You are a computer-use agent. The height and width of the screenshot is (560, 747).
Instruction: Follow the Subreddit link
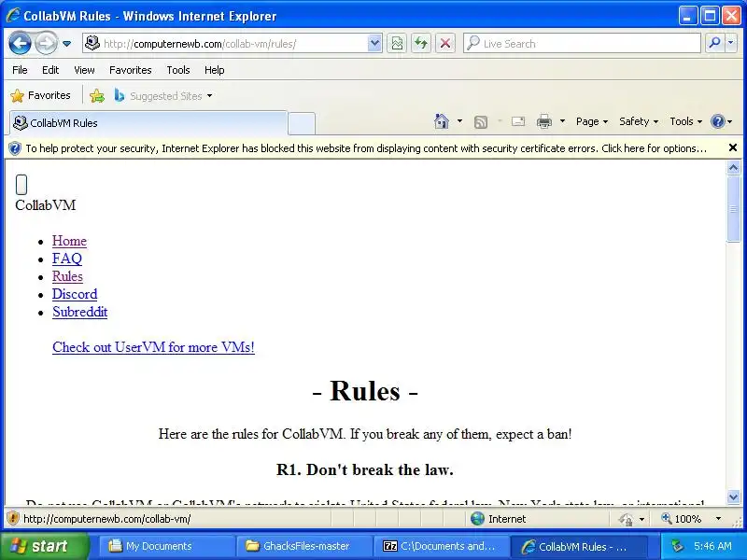[80, 312]
